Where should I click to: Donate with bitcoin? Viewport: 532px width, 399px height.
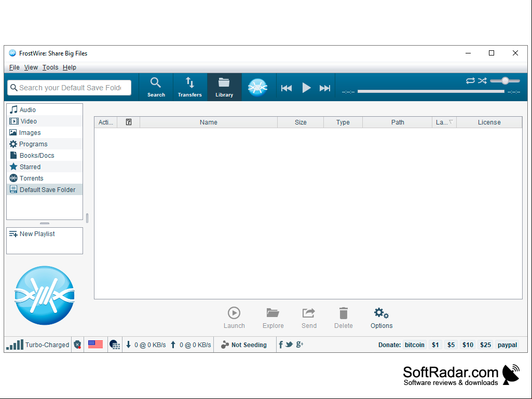click(x=415, y=345)
